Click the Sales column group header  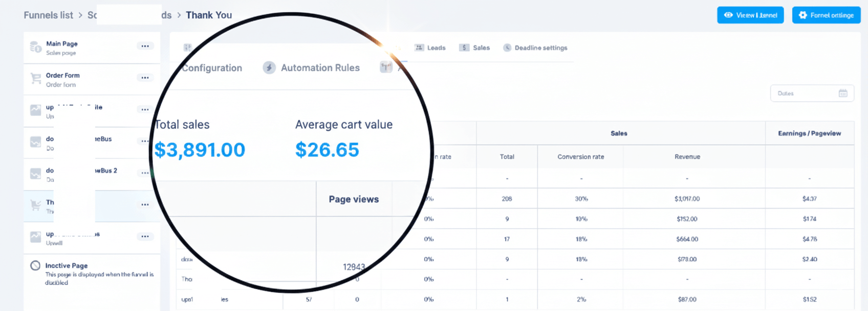[619, 134]
